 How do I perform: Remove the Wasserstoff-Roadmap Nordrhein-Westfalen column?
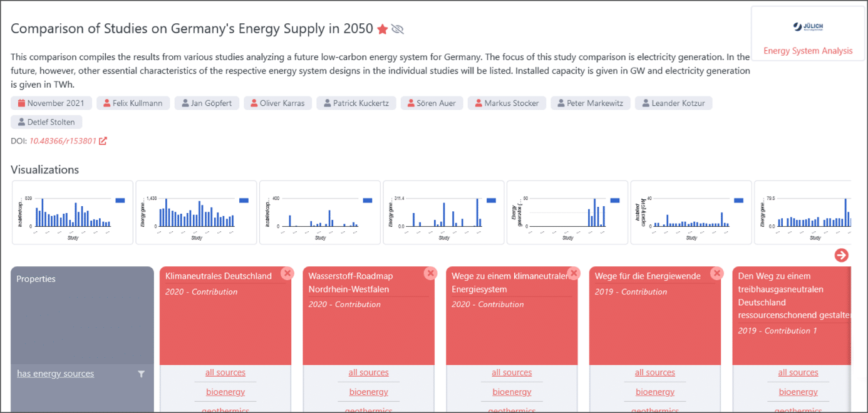point(430,273)
